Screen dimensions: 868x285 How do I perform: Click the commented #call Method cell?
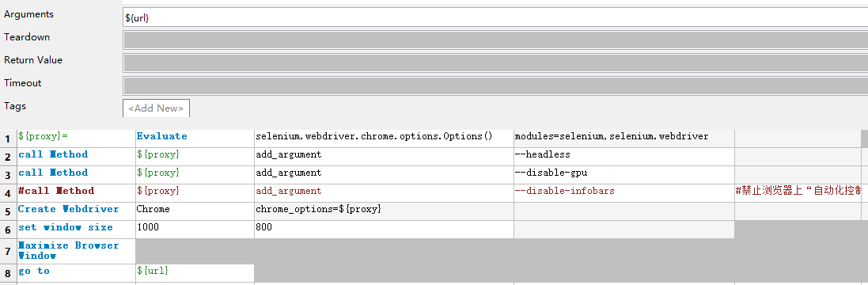77,193
